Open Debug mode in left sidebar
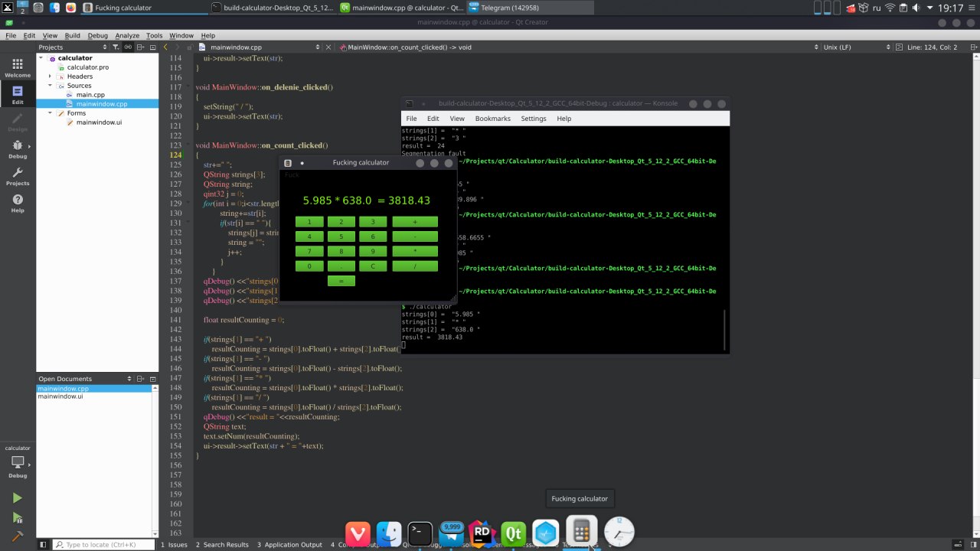This screenshot has height=551, width=980. (18, 148)
